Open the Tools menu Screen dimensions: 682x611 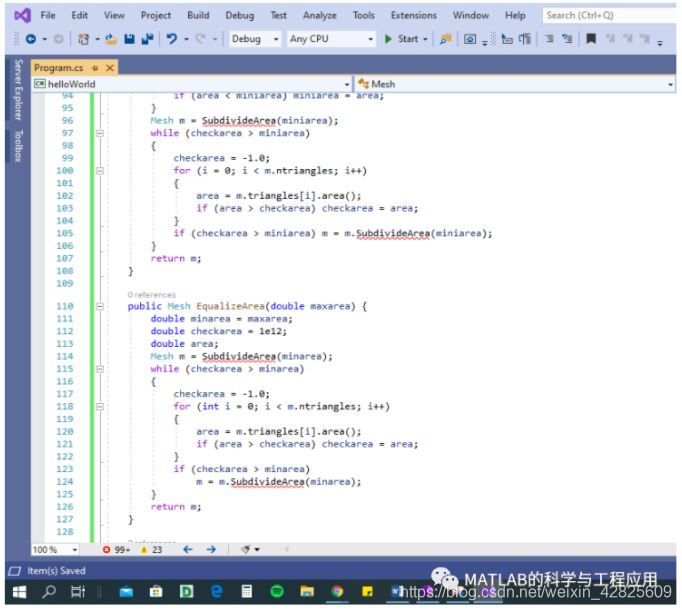click(x=364, y=16)
